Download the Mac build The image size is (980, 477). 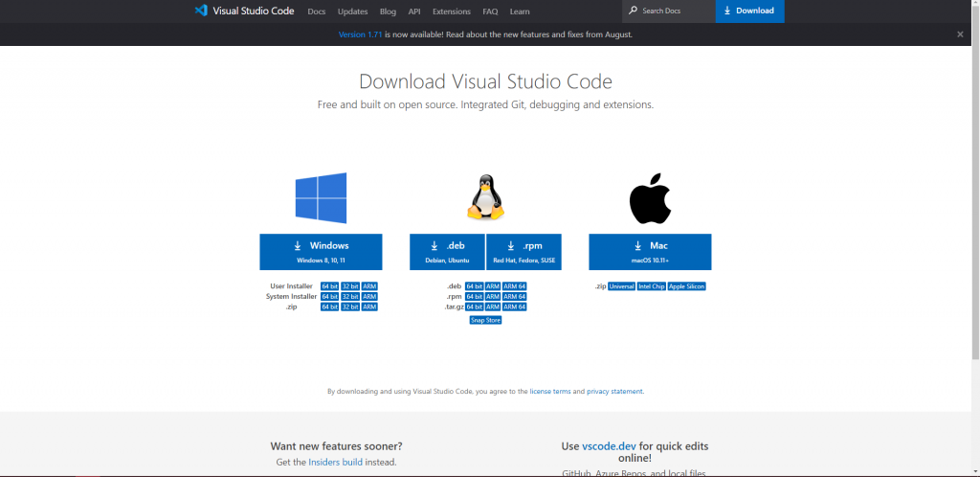click(650, 252)
